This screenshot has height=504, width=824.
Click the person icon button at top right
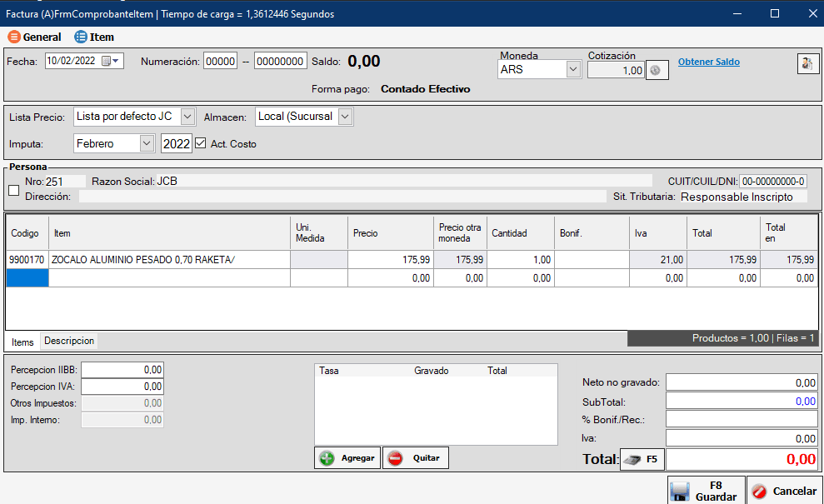tap(807, 64)
